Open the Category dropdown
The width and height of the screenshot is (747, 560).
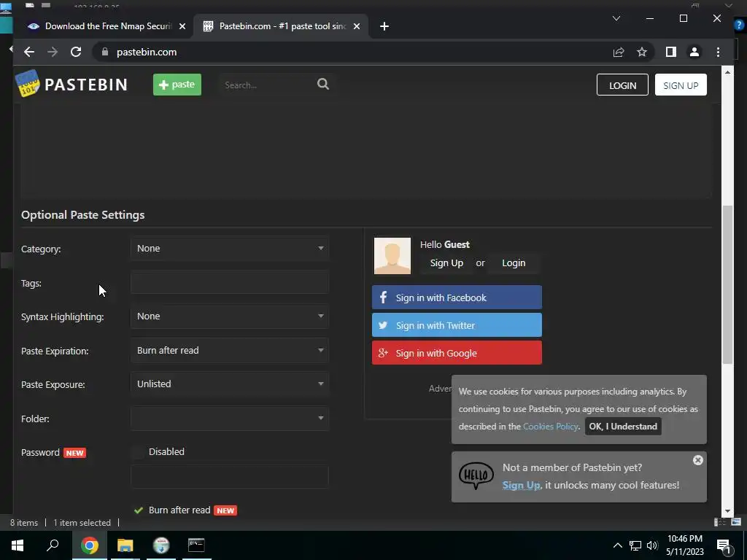click(230, 249)
